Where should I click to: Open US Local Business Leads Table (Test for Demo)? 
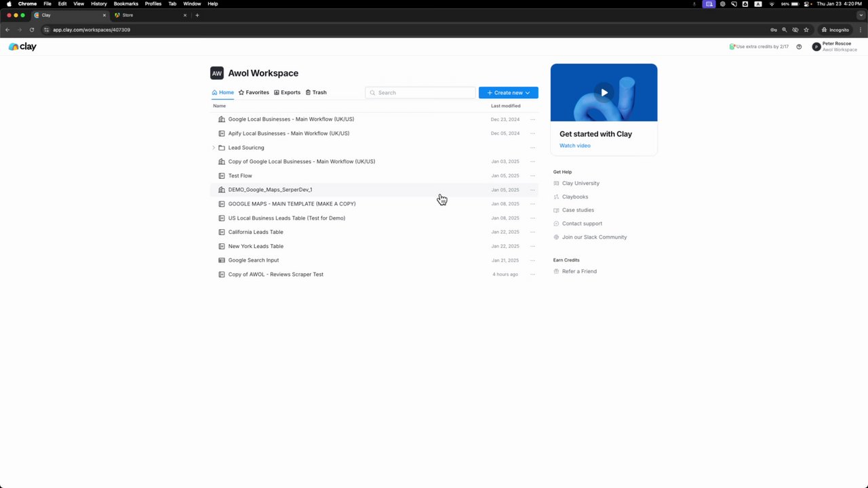[287, 218]
